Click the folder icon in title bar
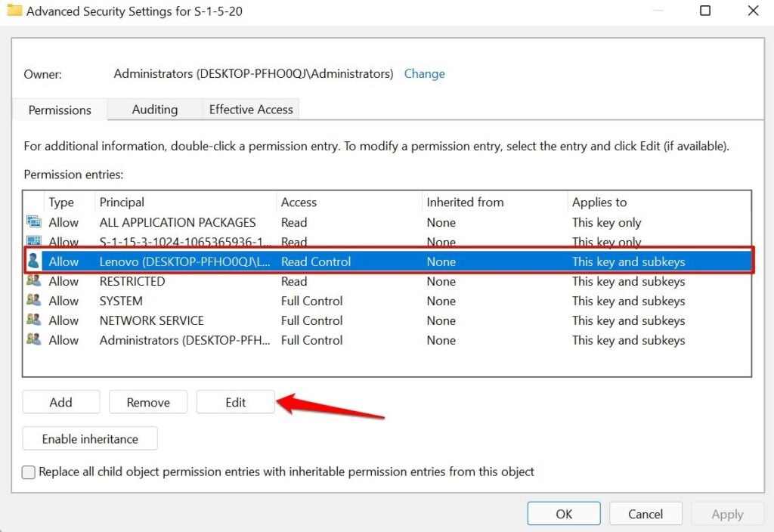Image resolution: width=774 pixels, height=532 pixels. click(x=14, y=11)
